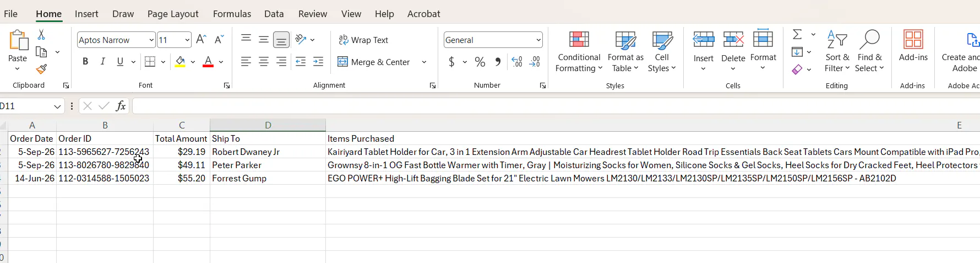Center text horizontally
980x263 pixels.
pyautogui.click(x=264, y=62)
